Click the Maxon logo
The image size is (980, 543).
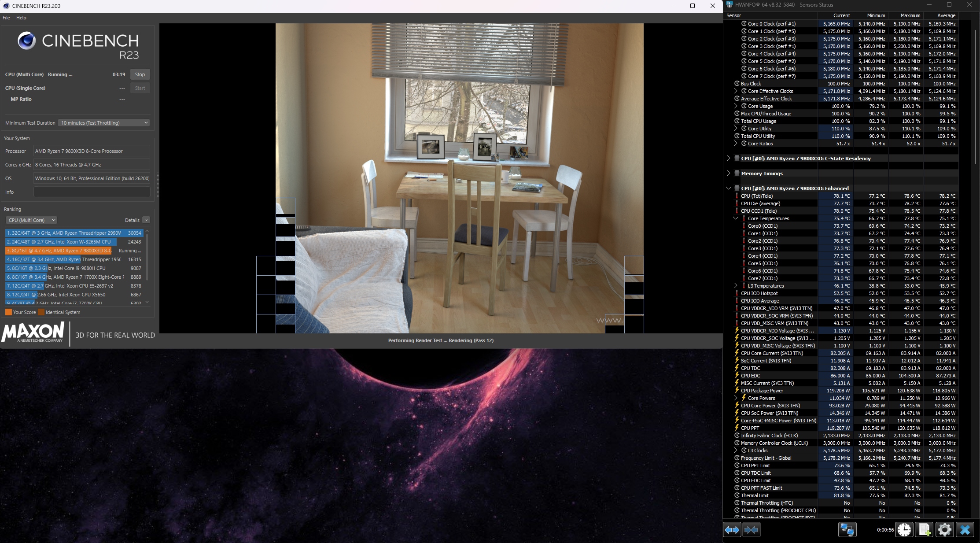(33, 332)
